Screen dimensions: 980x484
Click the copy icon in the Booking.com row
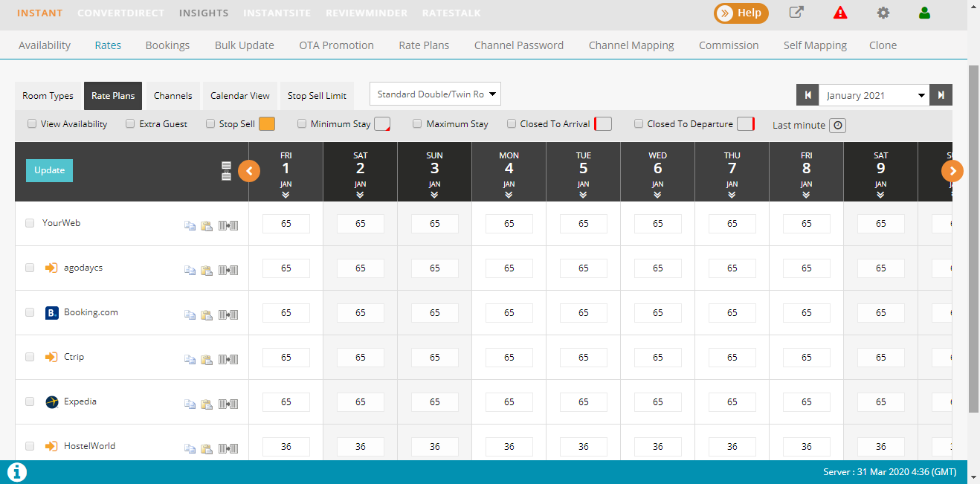190,315
